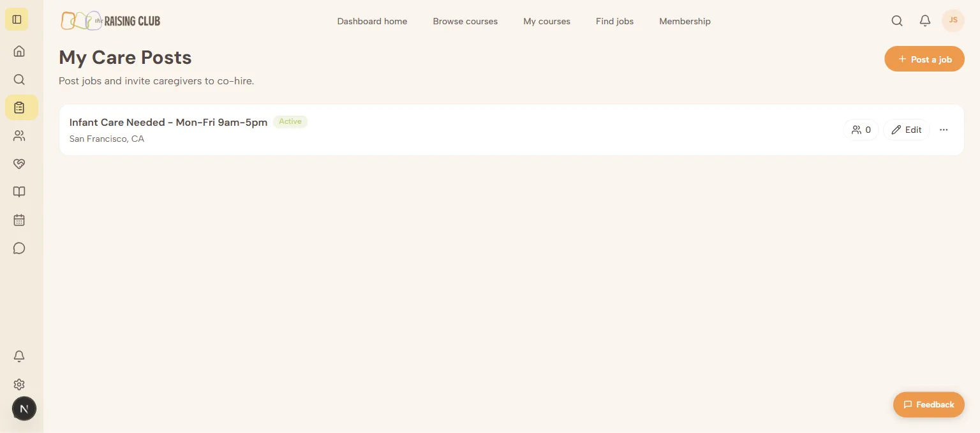
Task: Open notifications bell in the top header
Action: (925, 20)
